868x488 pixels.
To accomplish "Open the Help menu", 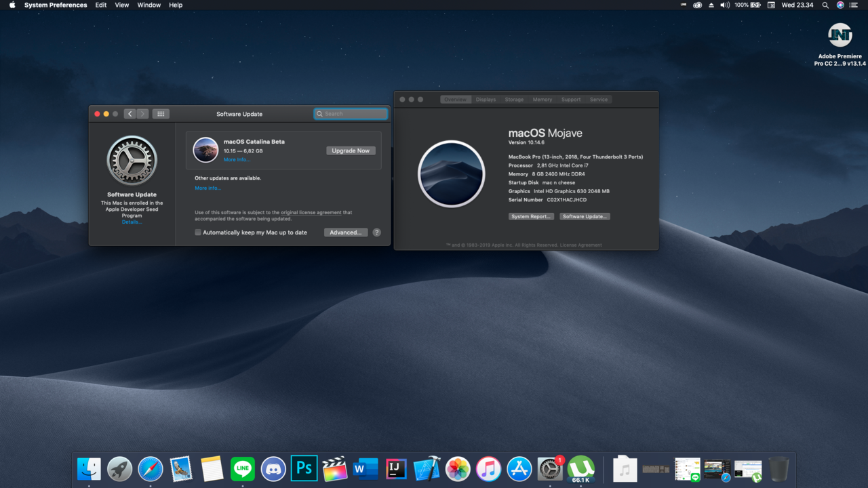I will click(x=176, y=5).
